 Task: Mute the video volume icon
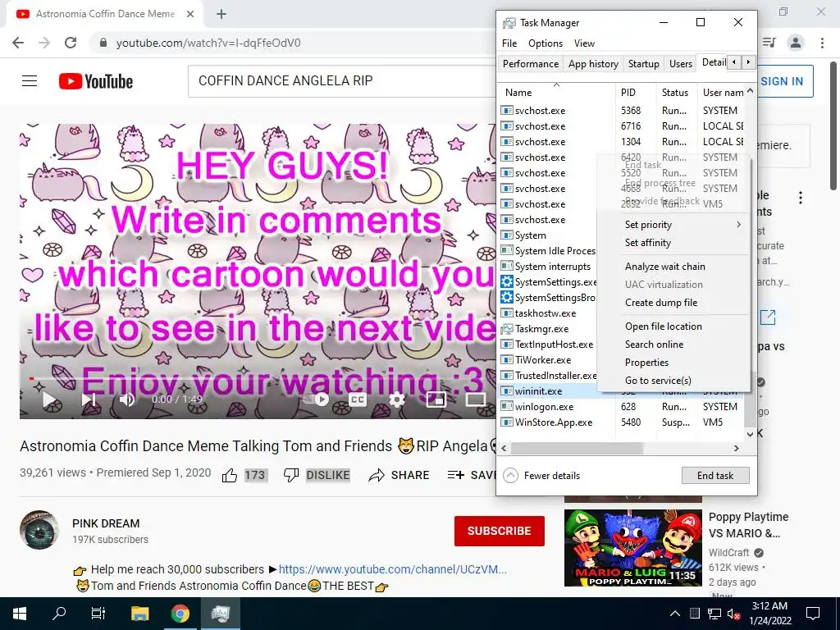point(127,399)
